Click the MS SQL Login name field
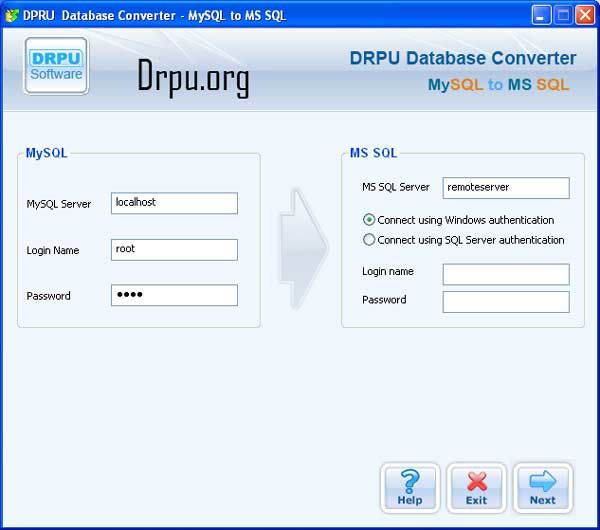Viewport: 600px width, 530px height. point(505,274)
